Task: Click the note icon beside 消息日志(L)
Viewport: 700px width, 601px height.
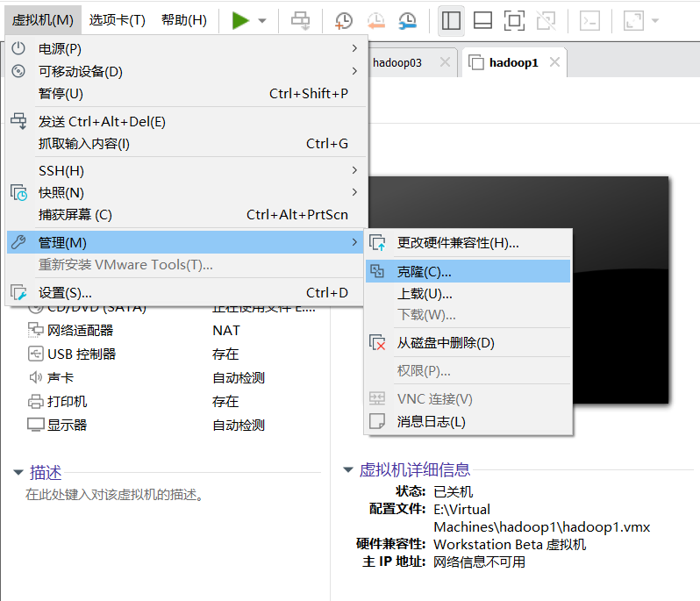Action: pos(377,421)
